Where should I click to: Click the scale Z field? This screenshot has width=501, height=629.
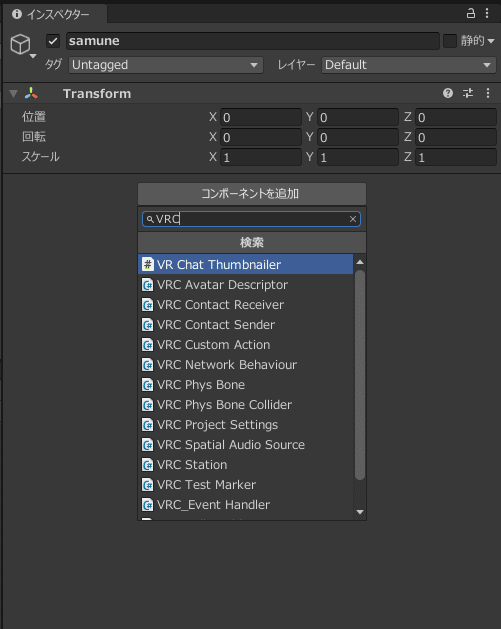[x=456, y=157]
